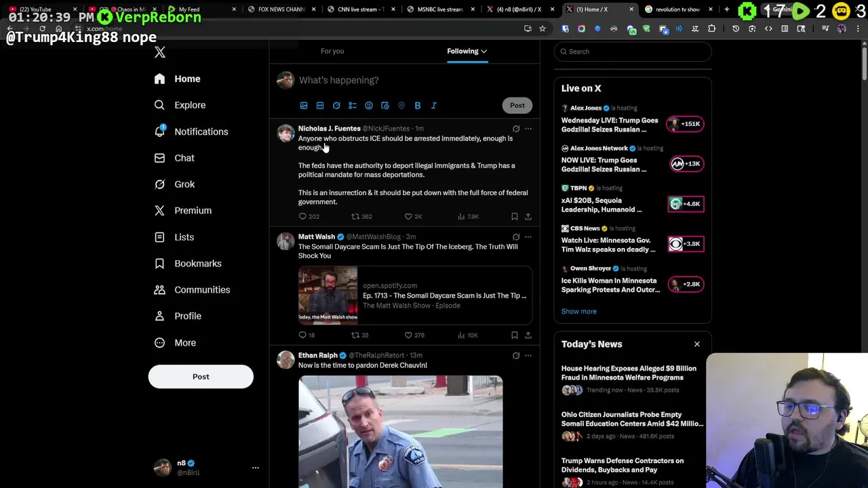The width and height of the screenshot is (868, 488).
Task: Click the grey Post button in the composer
Action: [517, 105]
